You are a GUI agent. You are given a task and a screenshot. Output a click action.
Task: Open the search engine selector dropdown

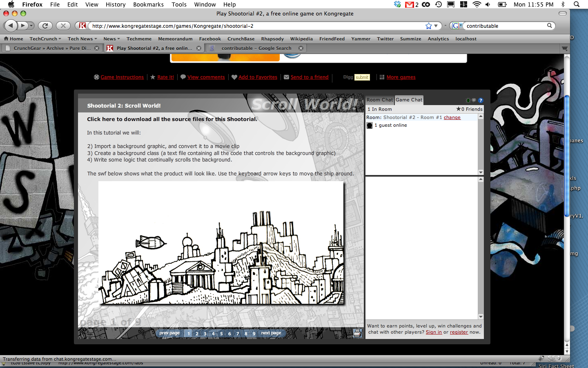click(x=457, y=26)
